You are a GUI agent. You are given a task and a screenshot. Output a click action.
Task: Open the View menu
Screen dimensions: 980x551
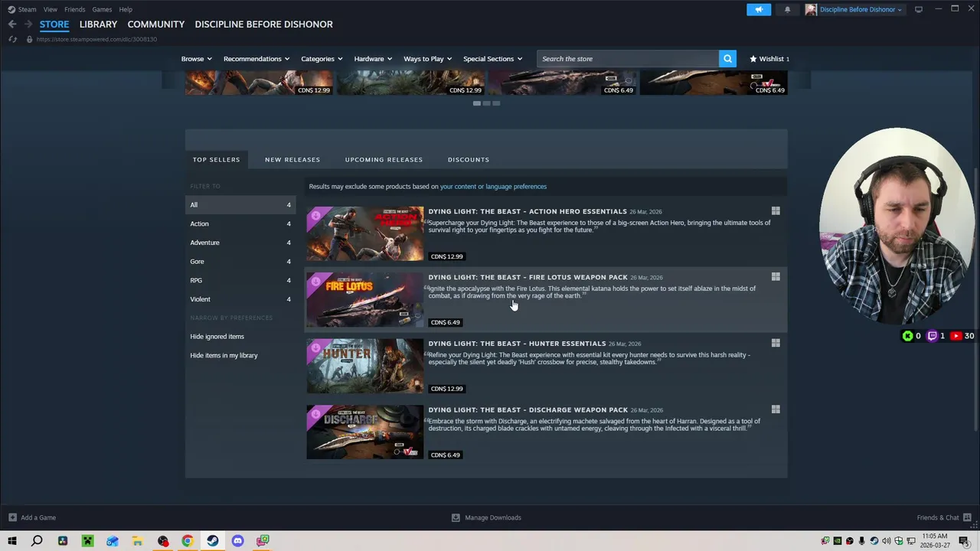(50, 9)
